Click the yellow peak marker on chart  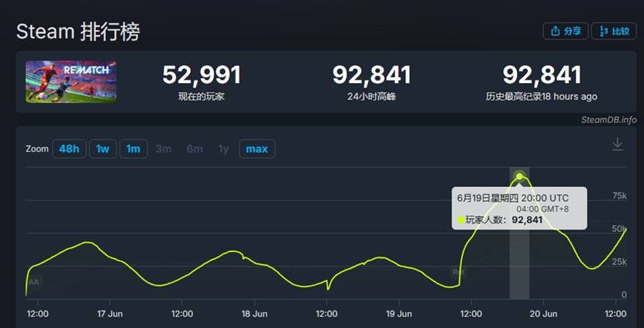click(519, 176)
